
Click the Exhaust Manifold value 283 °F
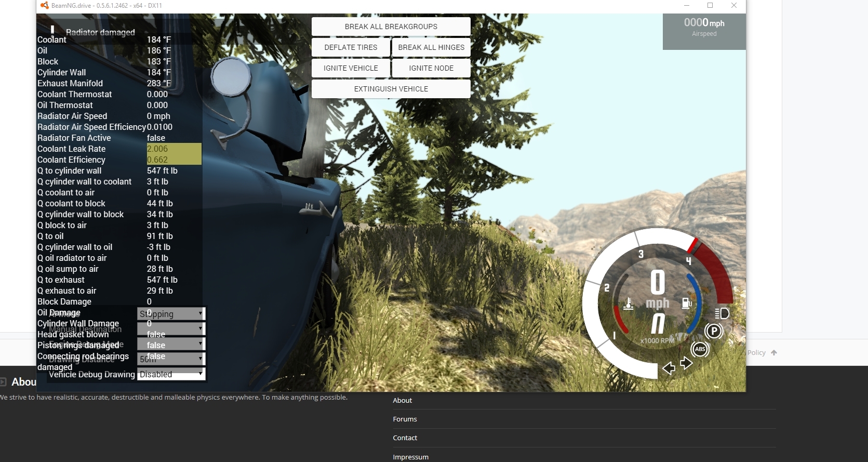158,83
